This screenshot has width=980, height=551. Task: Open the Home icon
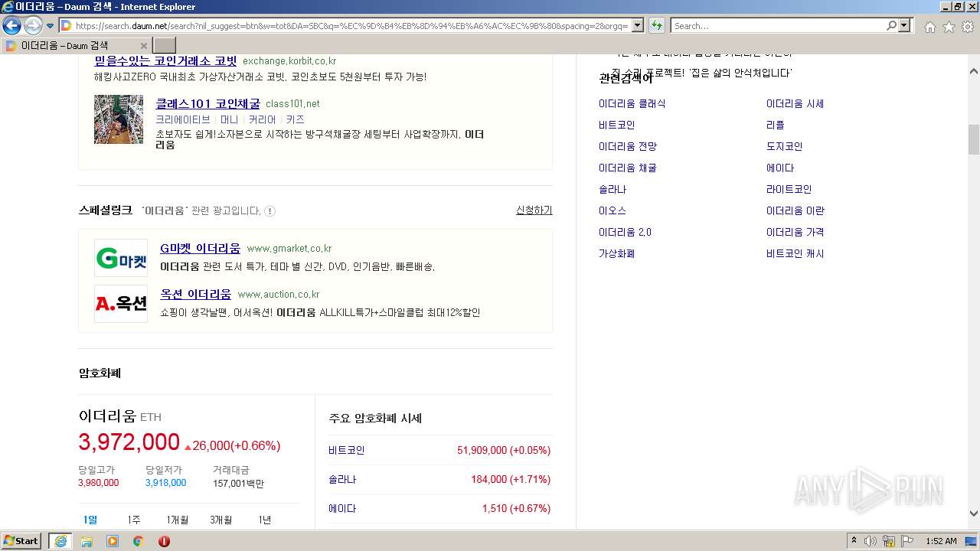click(x=929, y=27)
